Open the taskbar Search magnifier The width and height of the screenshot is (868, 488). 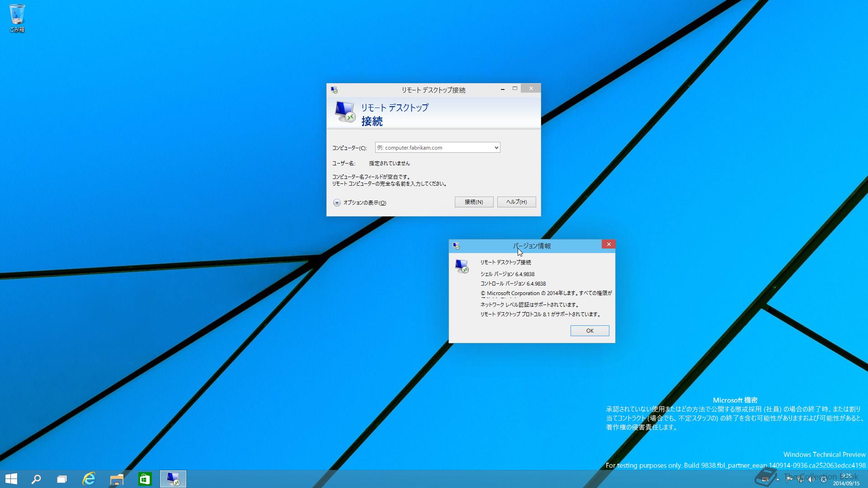(36, 479)
